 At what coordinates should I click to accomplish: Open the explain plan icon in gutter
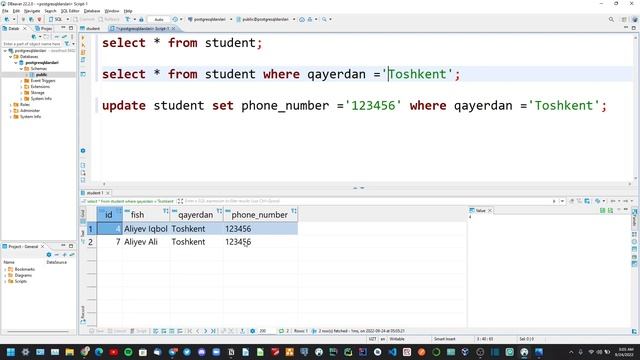(x=83, y=60)
